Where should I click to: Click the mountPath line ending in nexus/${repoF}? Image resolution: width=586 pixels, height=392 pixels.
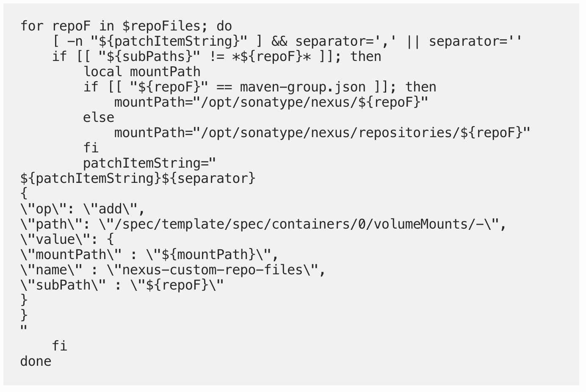coord(271,102)
